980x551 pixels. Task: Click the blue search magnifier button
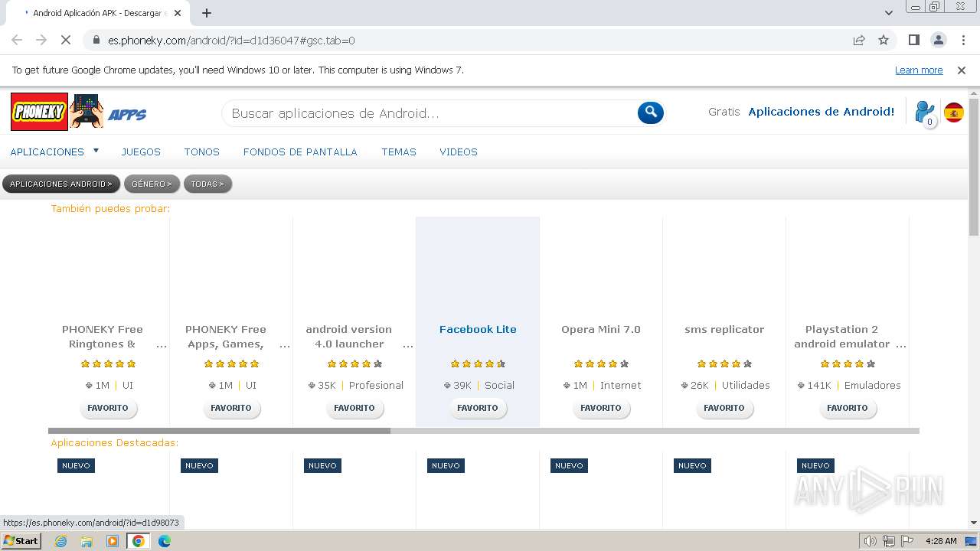coord(651,112)
